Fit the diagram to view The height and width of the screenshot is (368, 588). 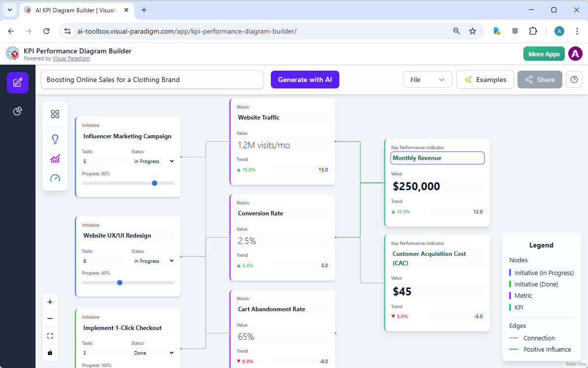tap(50, 335)
